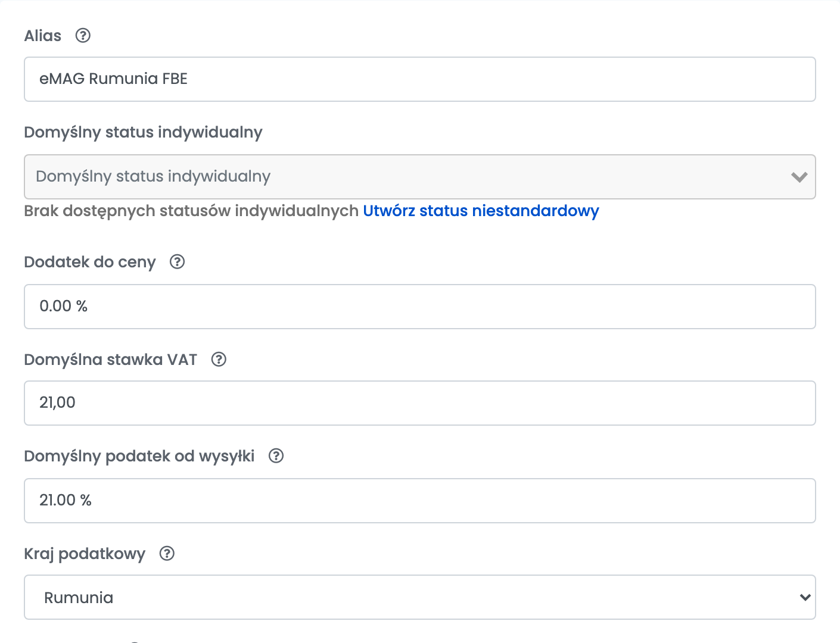Screen dimensions: 840x643
Task: Edit the Dodatek do ceny field
Action: click(420, 307)
